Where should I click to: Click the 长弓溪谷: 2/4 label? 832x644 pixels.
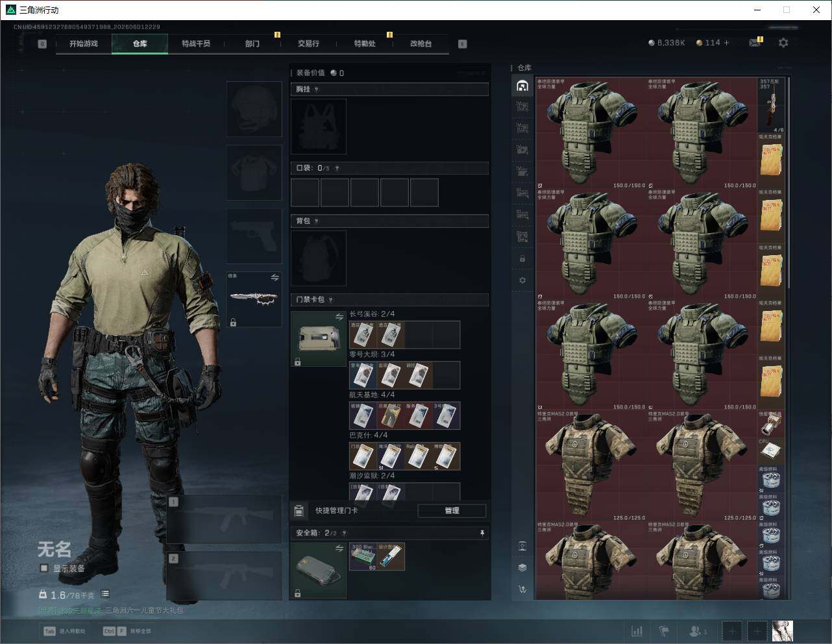click(x=372, y=314)
